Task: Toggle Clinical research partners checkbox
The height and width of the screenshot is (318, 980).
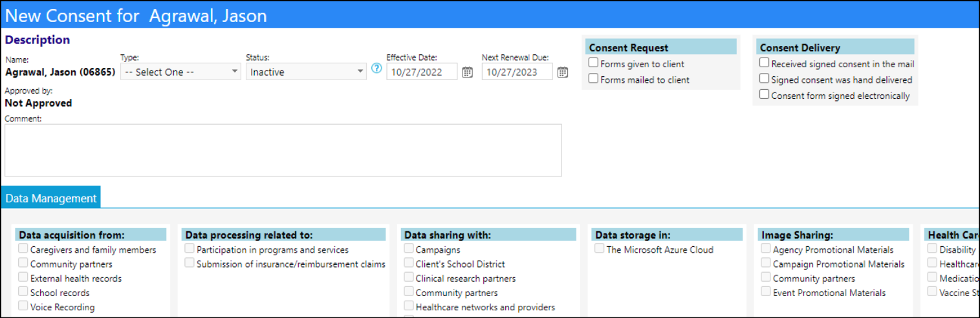Action: click(x=409, y=277)
